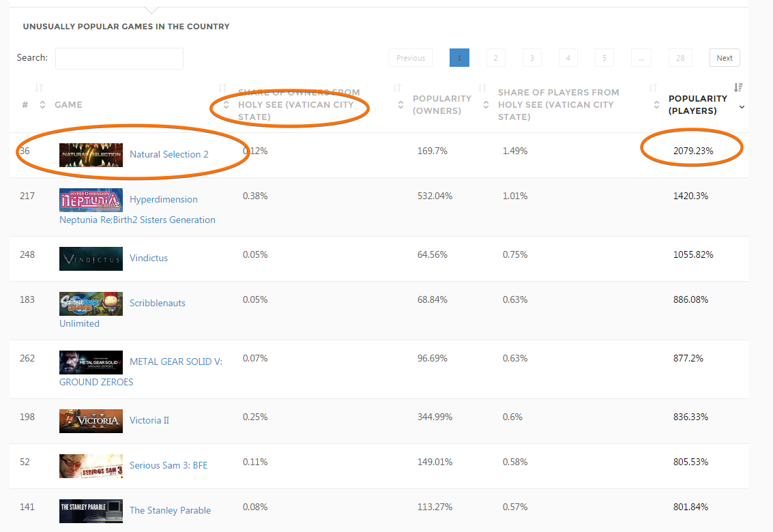Image resolution: width=773 pixels, height=532 pixels.
Task: Click the pagination ellipsis button
Action: coord(641,58)
